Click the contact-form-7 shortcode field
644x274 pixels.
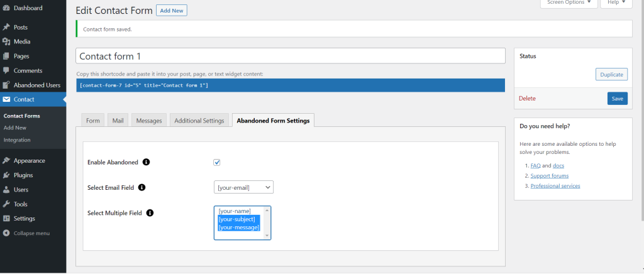[291, 85]
